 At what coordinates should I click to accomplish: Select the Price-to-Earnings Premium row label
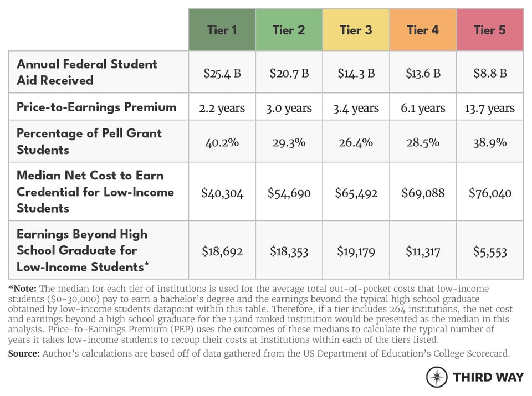tap(96, 107)
